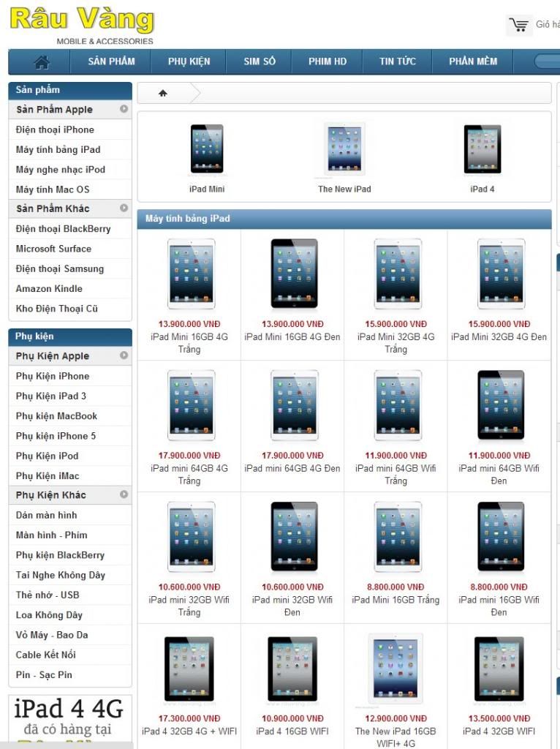Click iPad mini 32GB Wifi Trắng title
This screenshot has height=749, width=560.
pyautogui.click(x=189, y=606)
